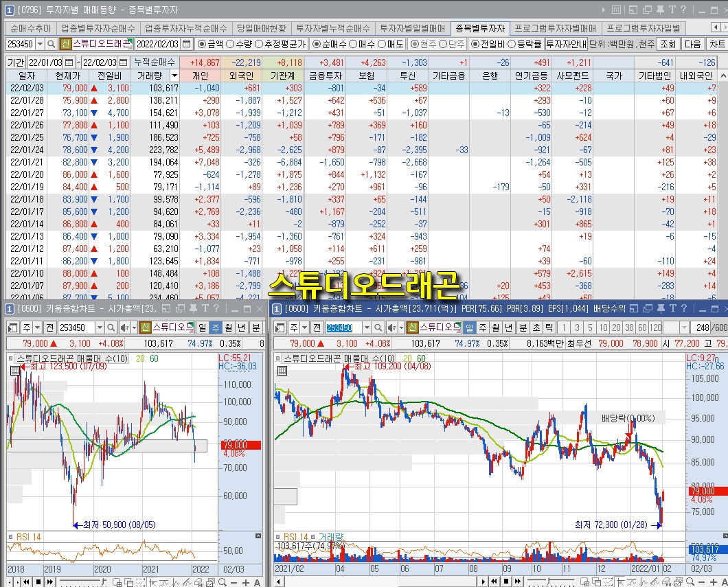Click the bar count field showing 248
The height and width of the screenshot is (587, 728).
click(701, 327)
